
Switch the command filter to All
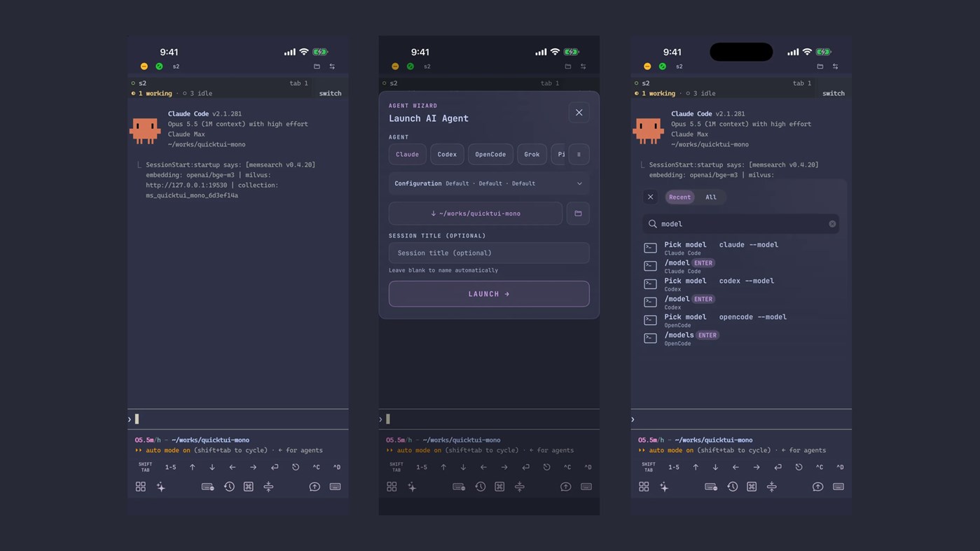point(711,197)
